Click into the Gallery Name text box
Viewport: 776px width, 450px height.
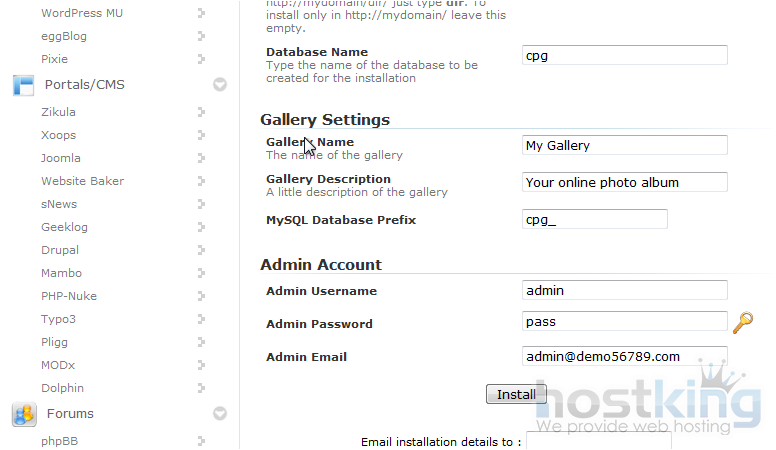[624, 145]
